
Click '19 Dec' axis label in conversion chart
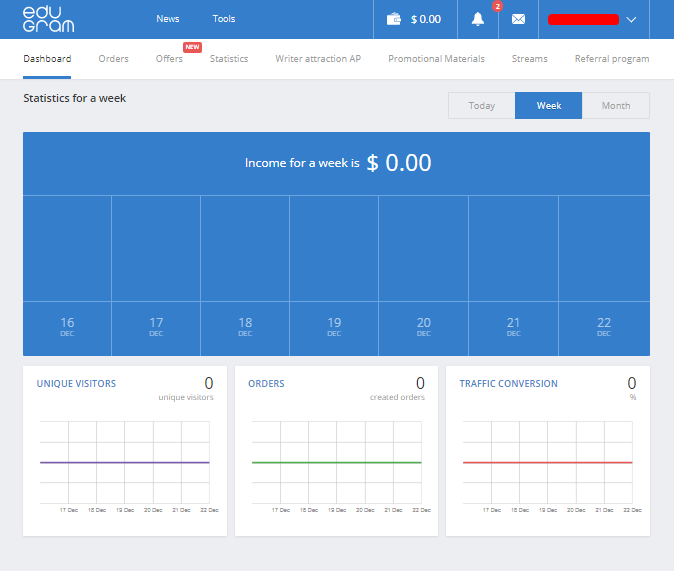[548, 510]
